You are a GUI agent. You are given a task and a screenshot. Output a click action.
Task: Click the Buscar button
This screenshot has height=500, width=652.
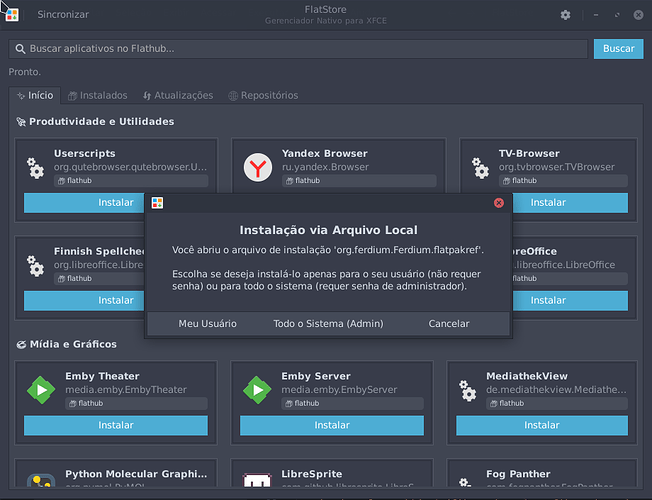coord(618,49)
